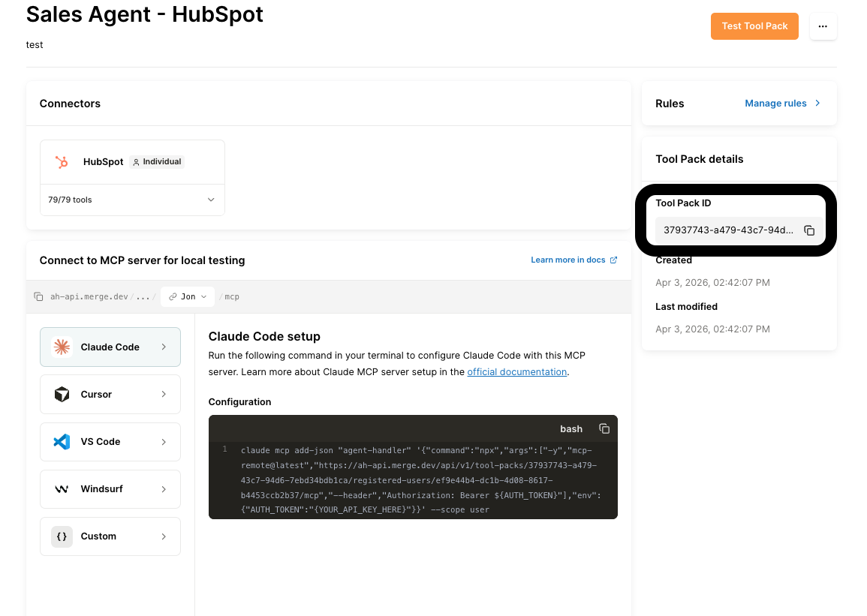Click inside the bash code block

(413, 480)
